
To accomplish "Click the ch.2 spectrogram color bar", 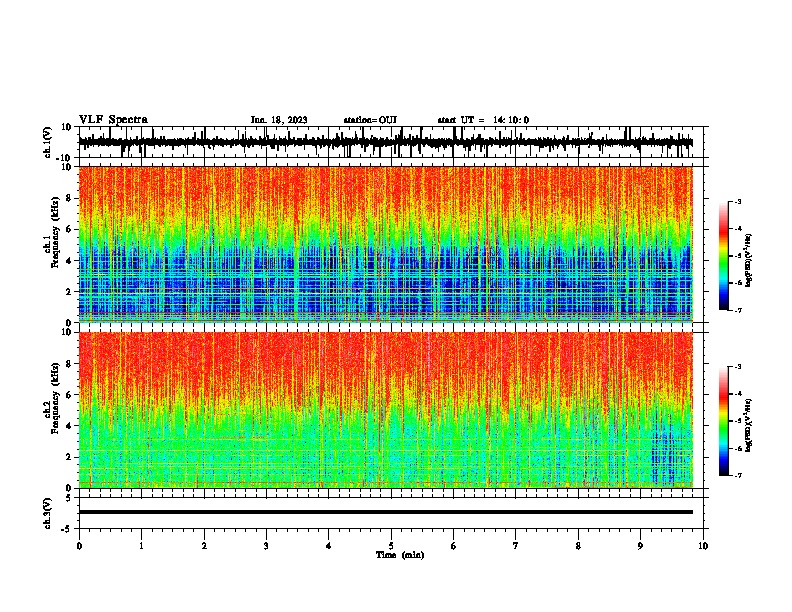I will point(724,421).
